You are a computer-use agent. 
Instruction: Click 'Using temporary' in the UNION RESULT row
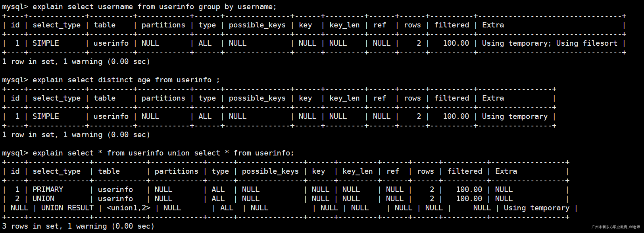536,208
